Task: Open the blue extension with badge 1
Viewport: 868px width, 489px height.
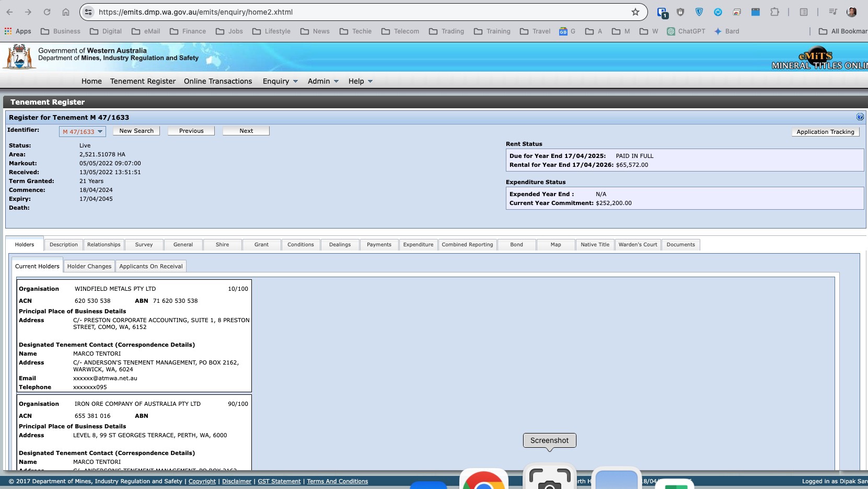Action: pos(662,13)
